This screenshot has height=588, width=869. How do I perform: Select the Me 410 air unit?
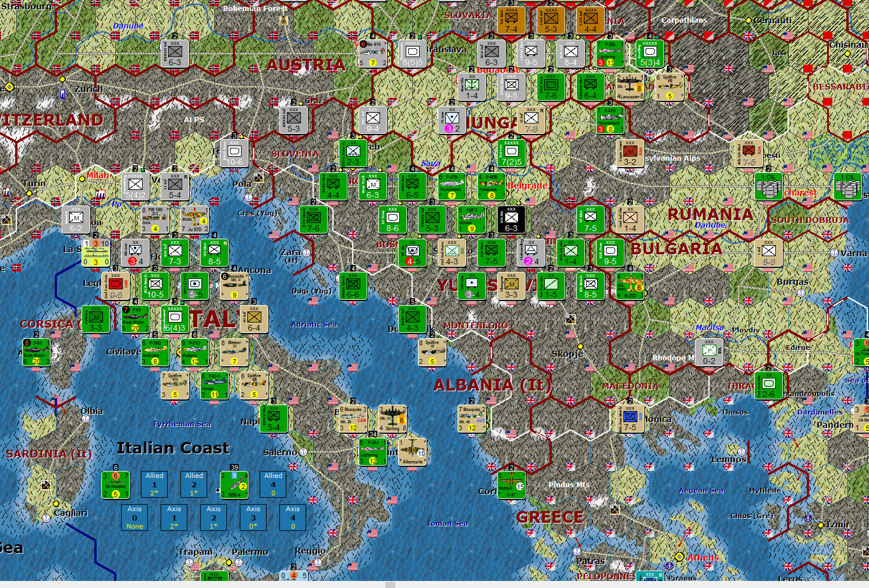373,54
